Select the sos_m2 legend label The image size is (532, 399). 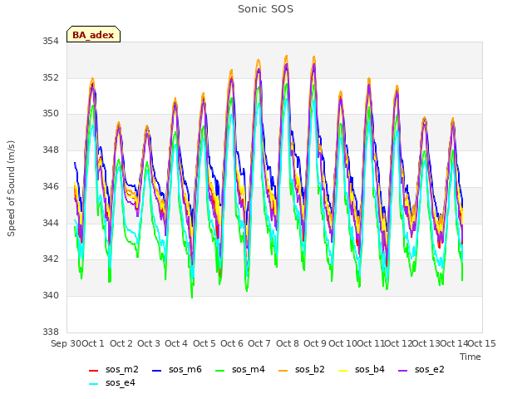coord(122,369)
